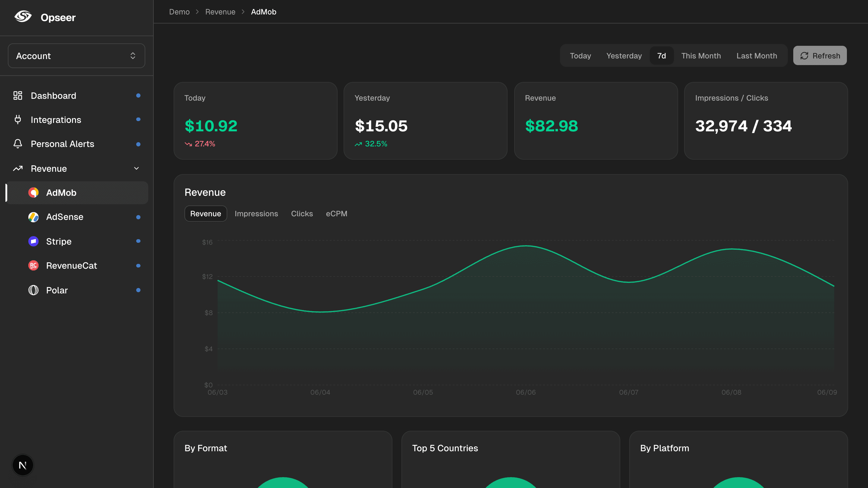Click AdMob in the breadcrumb
Viewport: 868px width, 488px height.
point(263,12)
